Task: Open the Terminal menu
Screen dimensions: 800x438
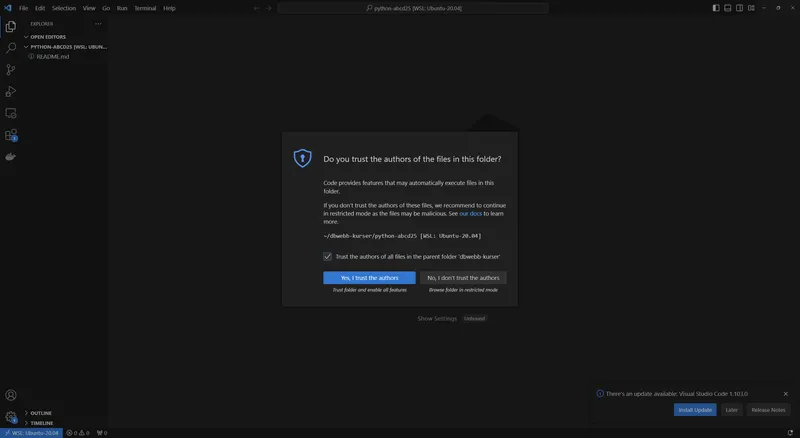Action: 145,8
